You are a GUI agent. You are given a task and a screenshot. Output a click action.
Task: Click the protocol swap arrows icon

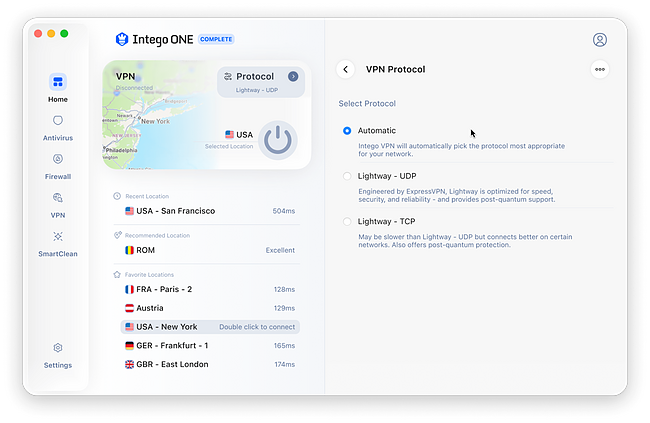228,76
